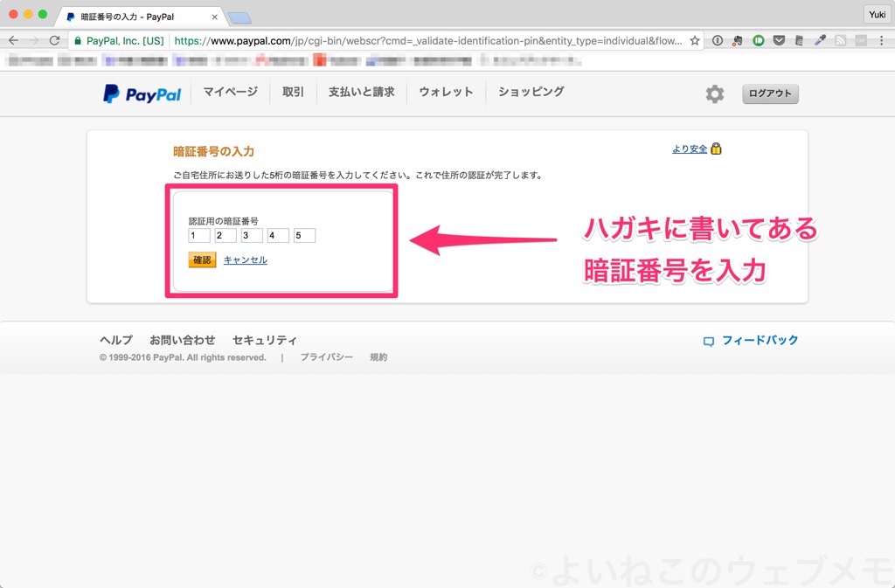
Task: Reload the current PayPal page
Action: pos(55,39)
